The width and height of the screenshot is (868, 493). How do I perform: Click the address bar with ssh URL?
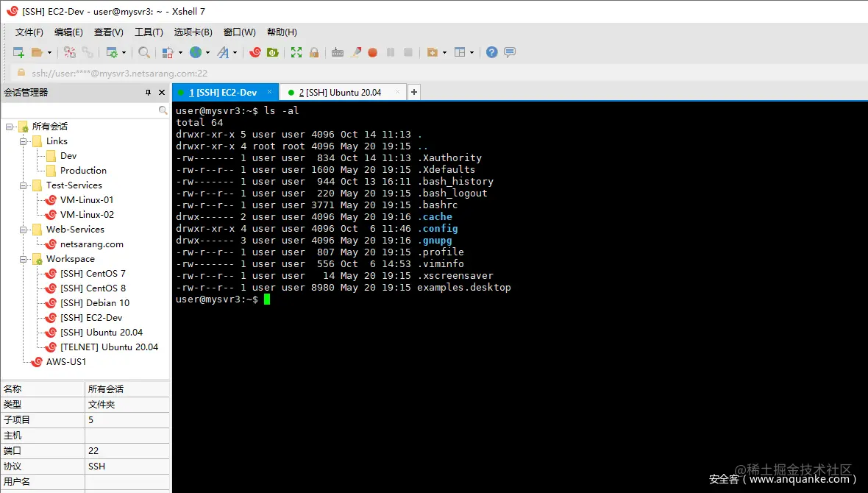tap(438, 73)
